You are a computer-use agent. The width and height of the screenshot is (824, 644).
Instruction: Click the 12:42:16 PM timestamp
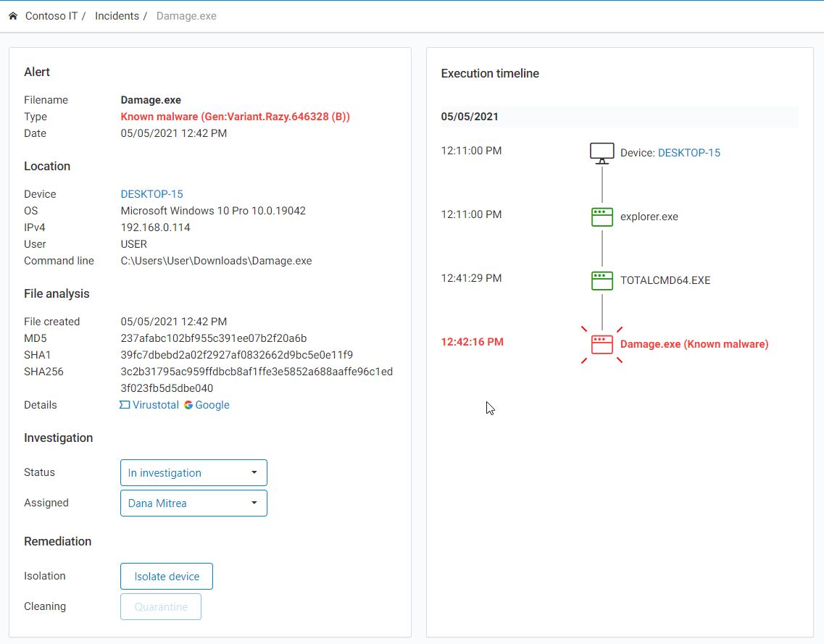tap(472, 342)
